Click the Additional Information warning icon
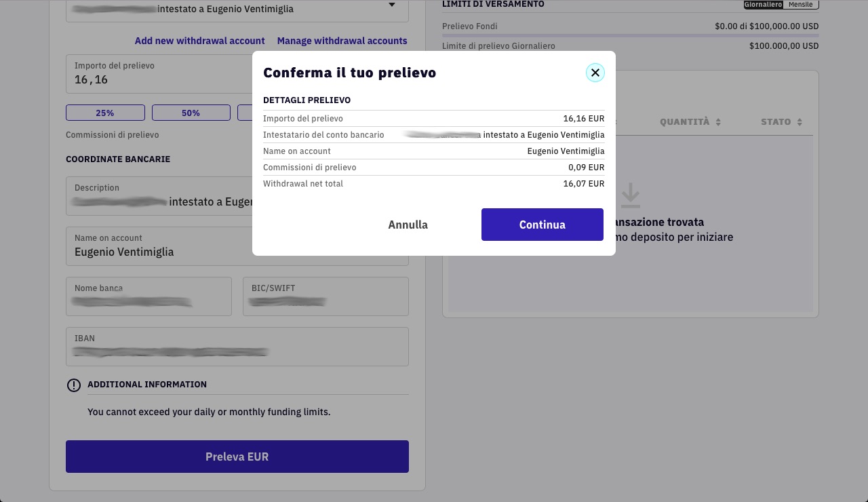The width and height of the screenshot is (868, 502). point(74,385)
